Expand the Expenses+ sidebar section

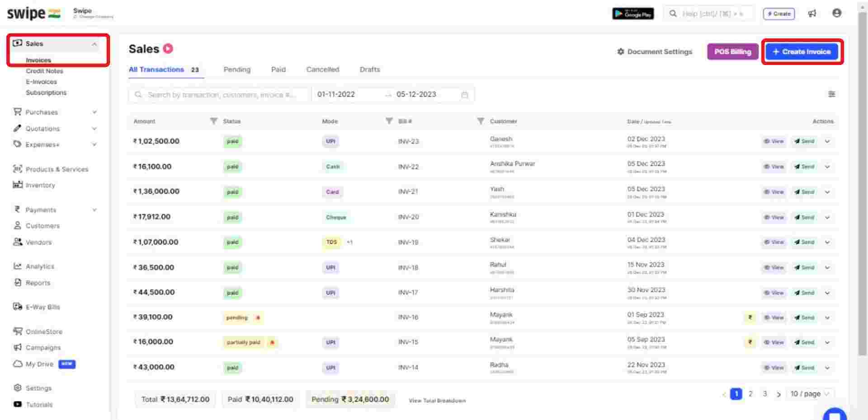(94, 145)
